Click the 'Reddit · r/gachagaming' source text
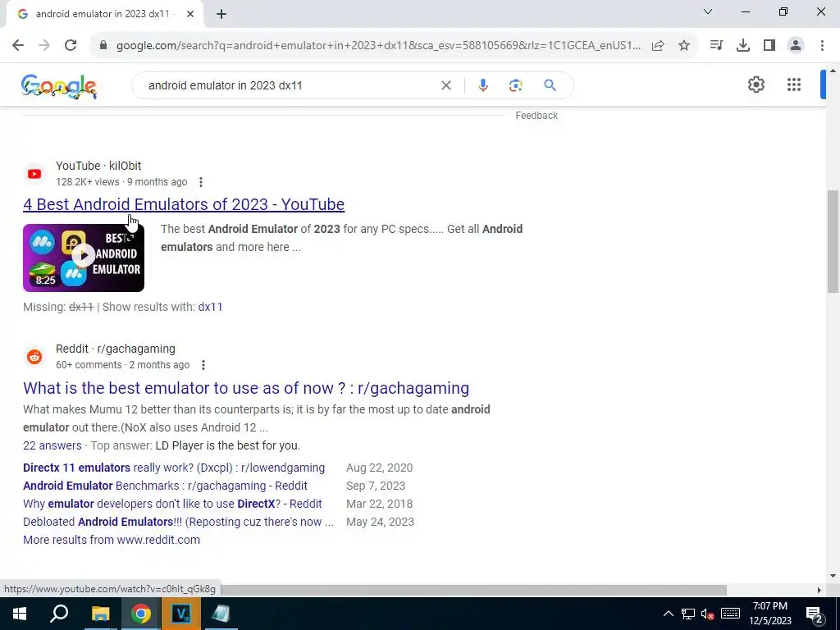The width and height of the screenshot is (840, 630). point(116,349)
